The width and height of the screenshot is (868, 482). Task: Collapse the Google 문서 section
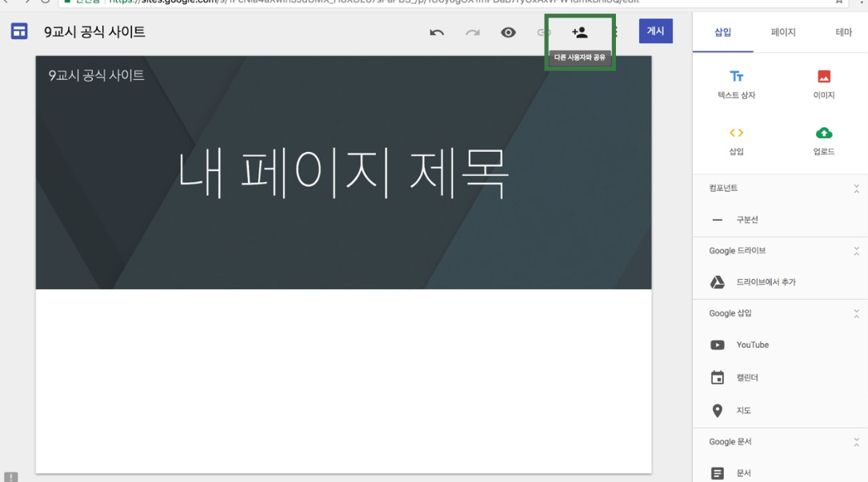point(856,442)
